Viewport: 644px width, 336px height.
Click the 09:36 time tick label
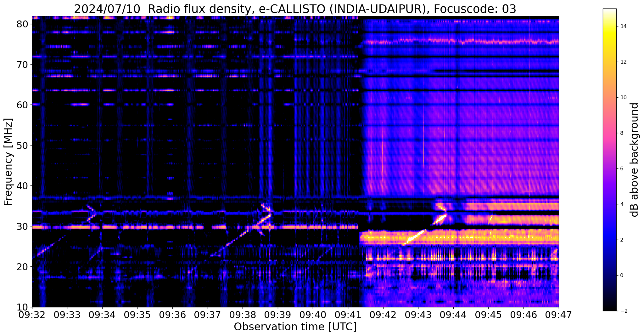click(x=172, y=315)
